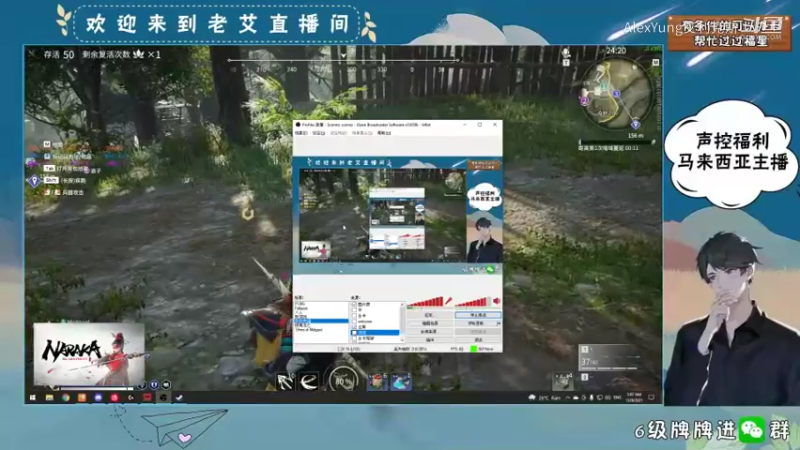The height and width of the screenshot is (450, 800).
Task: Toggle the second source checkbox in the OBS sources list
Action: coord(354,310)
